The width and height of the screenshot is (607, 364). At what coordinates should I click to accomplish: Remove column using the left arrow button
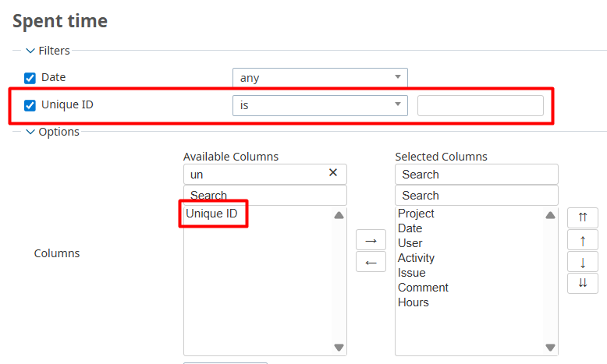click(x=371, y=262)
